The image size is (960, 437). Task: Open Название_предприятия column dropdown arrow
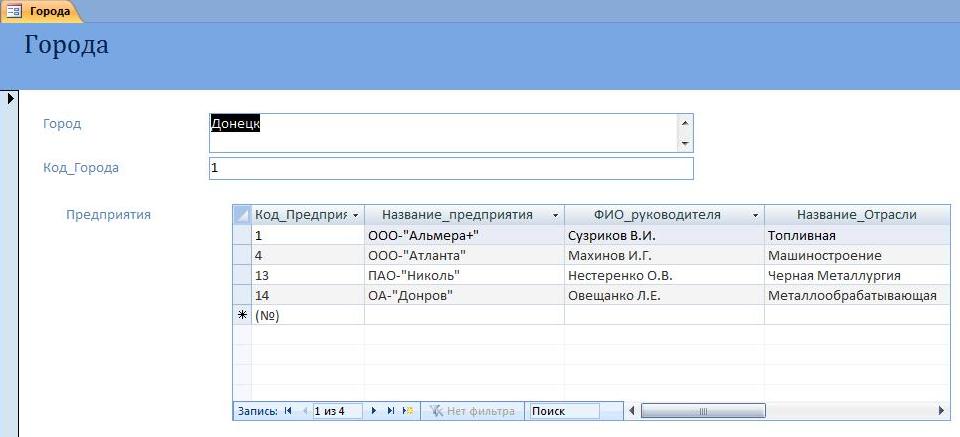555,215
